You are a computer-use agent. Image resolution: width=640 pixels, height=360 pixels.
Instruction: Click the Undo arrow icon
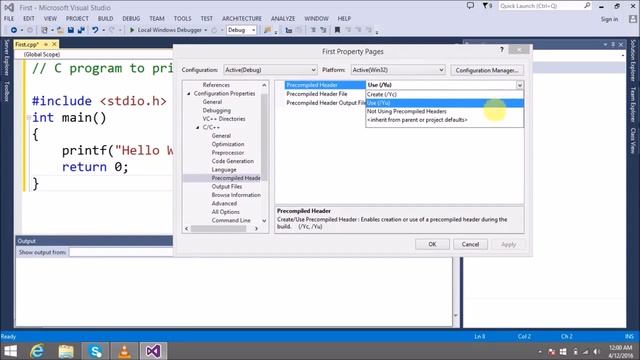click(x=95, y=30)
